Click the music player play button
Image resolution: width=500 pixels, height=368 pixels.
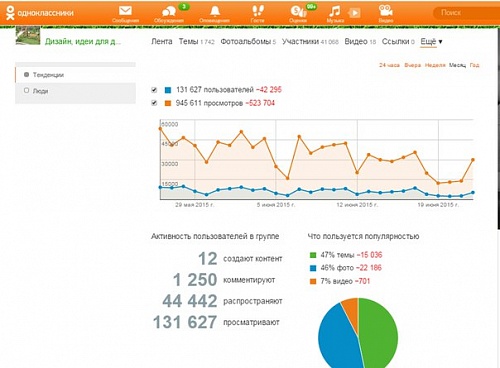(354, 13)
